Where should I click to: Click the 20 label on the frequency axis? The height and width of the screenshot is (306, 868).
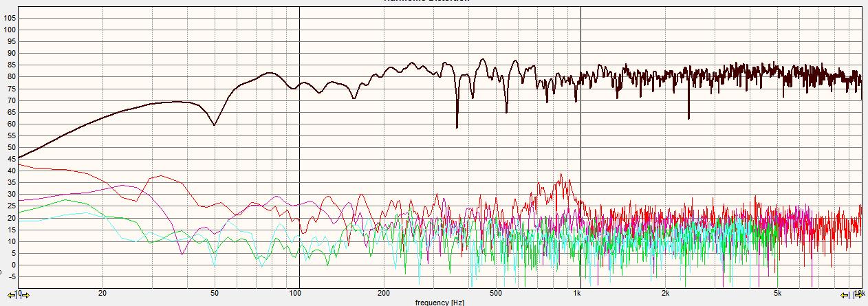click(102, 294)
